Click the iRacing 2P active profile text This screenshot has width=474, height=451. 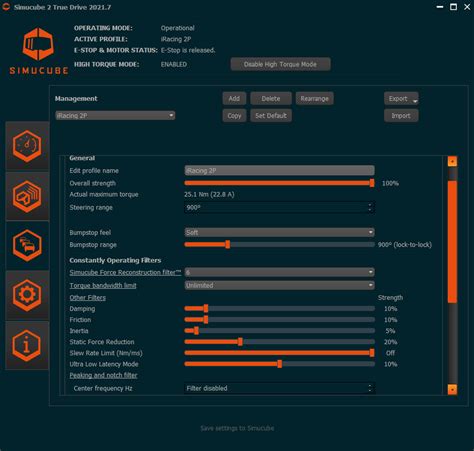point(176,39)
